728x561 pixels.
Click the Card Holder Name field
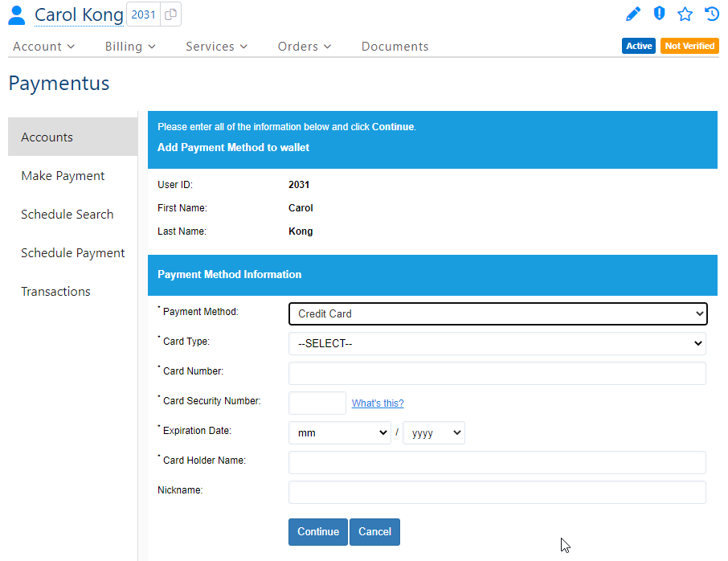coord(497,462)
